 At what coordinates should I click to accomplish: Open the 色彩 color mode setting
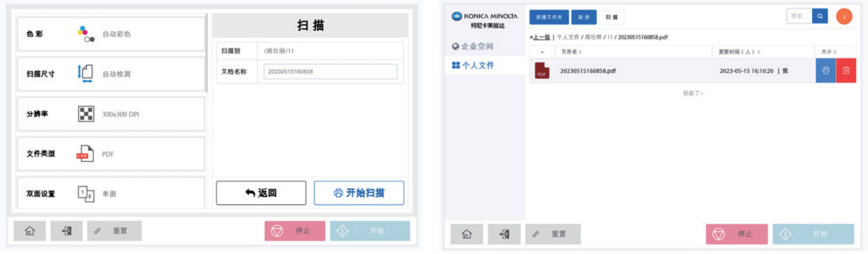[111, 34]
